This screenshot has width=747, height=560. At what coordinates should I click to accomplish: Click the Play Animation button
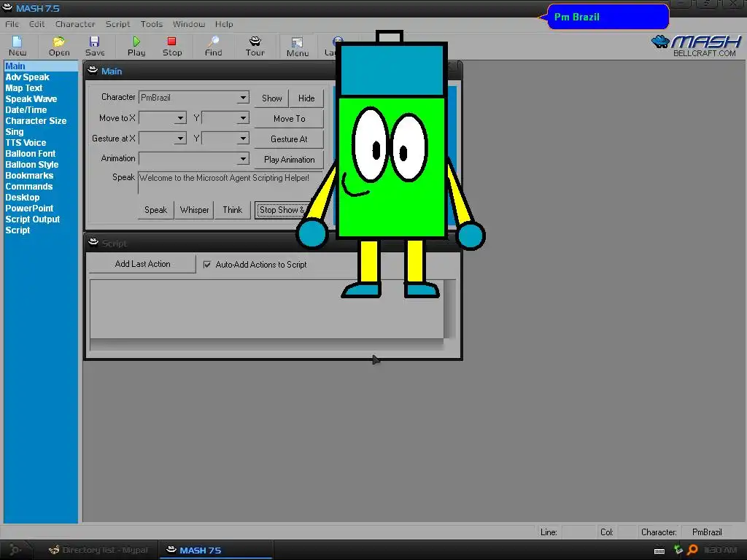coord(289,160)
